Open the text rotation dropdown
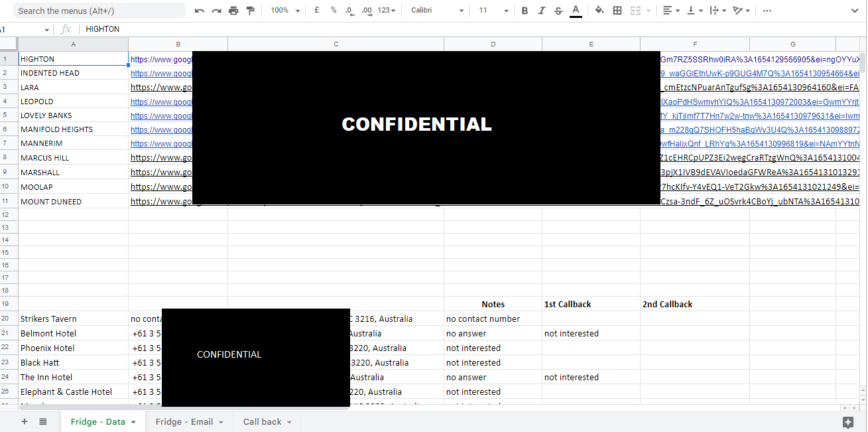Viewport: 868px width, 432px height. click(741, 11)
